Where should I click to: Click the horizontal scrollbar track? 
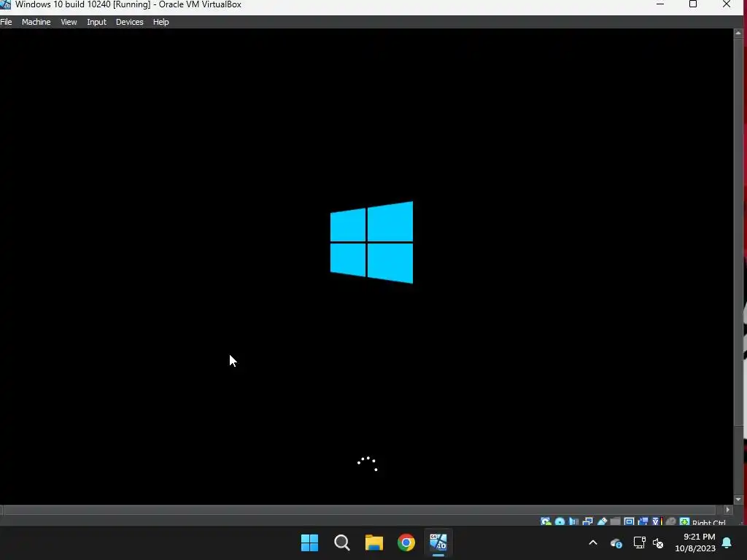point(360,510)
